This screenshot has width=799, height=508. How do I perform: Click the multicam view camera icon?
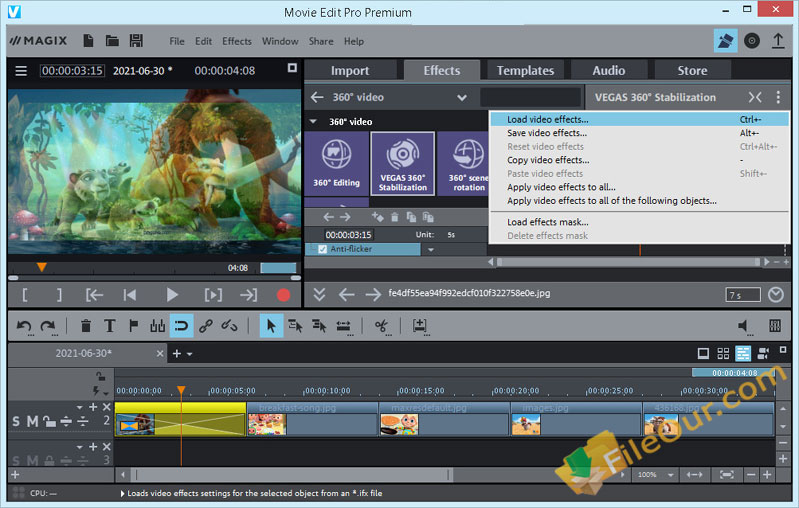(x=763, y=353)
